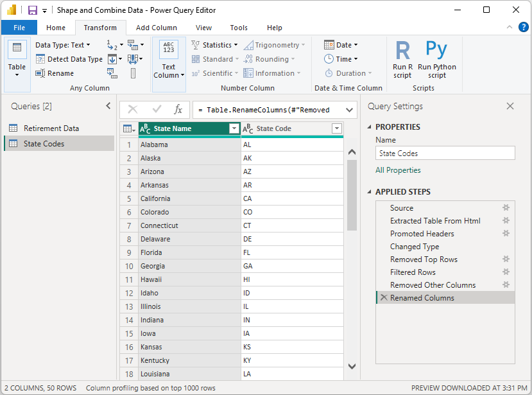The image size is (532, 395).
Task: Click Run R script
Action: (403, 60)
